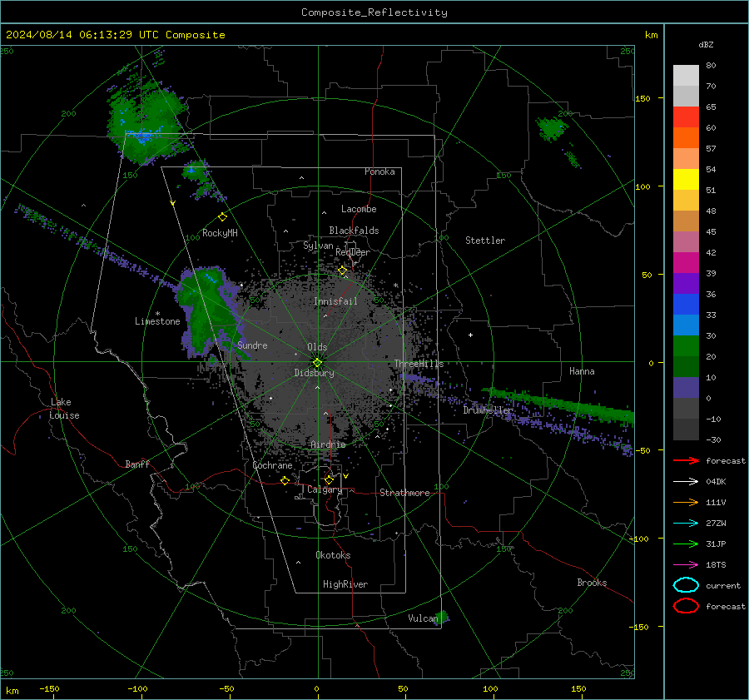Click the Olds city label
This screenshot has height=700, width=749.
pos(317,347)
